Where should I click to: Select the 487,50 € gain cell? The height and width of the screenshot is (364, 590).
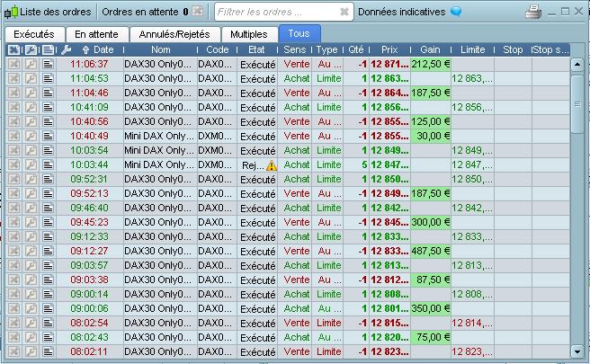431,251
